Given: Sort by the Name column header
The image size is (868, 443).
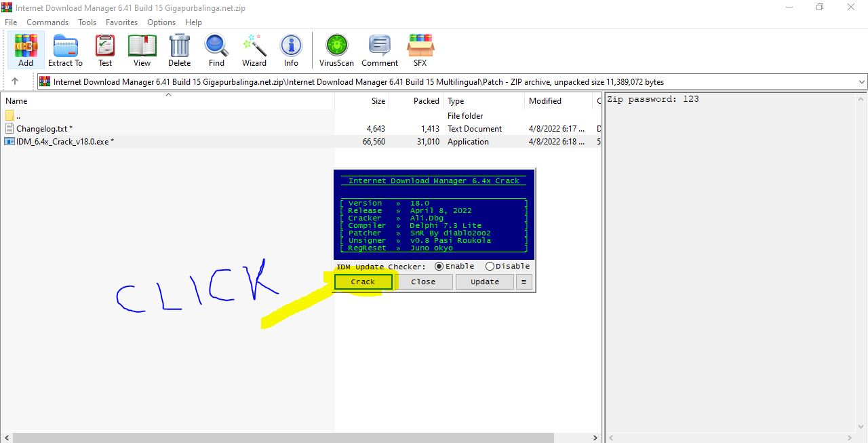Looking at the screenshot, I should coord(167,101).
